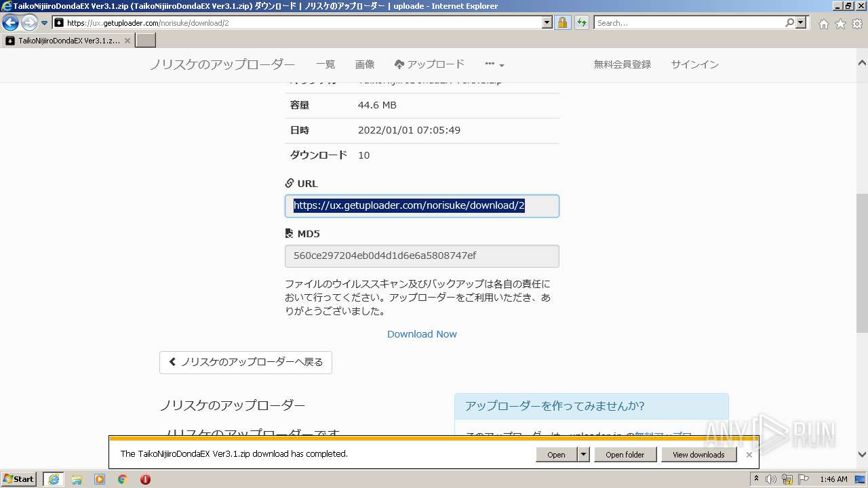This screenshot has height=488, width=868.
Task: Open the Tools gear icon
Action: [857, 24]
